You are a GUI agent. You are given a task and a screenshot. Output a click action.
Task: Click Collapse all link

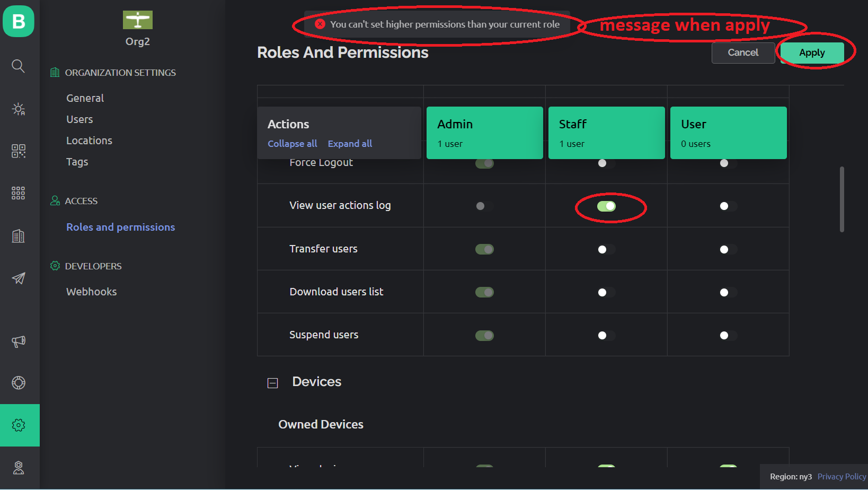(x=293, y=144)
